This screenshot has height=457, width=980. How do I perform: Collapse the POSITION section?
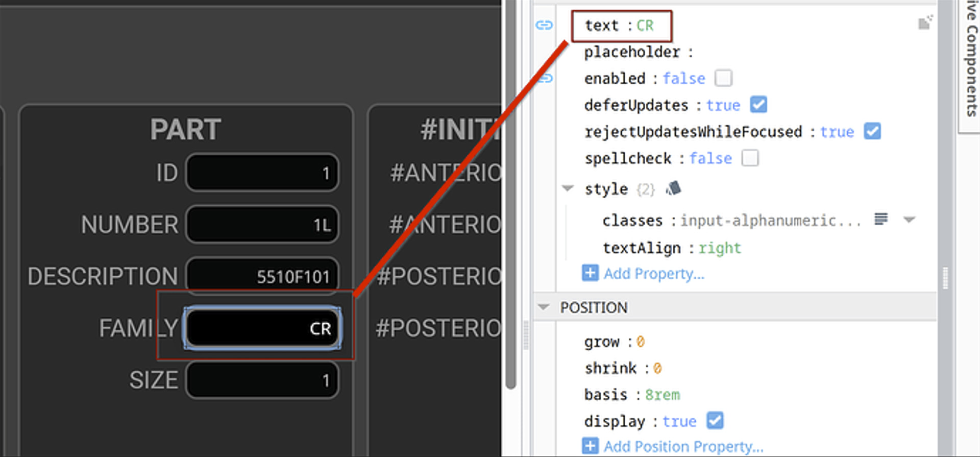click(544, 307)
